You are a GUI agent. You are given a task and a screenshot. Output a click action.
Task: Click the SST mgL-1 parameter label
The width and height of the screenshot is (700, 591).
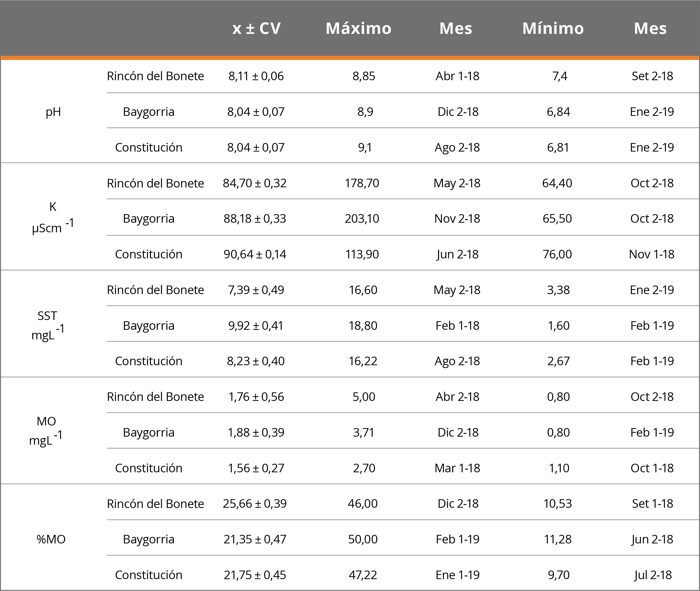(47, 325)
